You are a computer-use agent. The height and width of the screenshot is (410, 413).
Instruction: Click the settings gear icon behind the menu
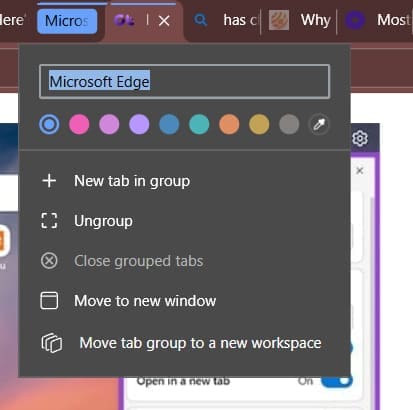pyautogui.click(x=360, y=138)
